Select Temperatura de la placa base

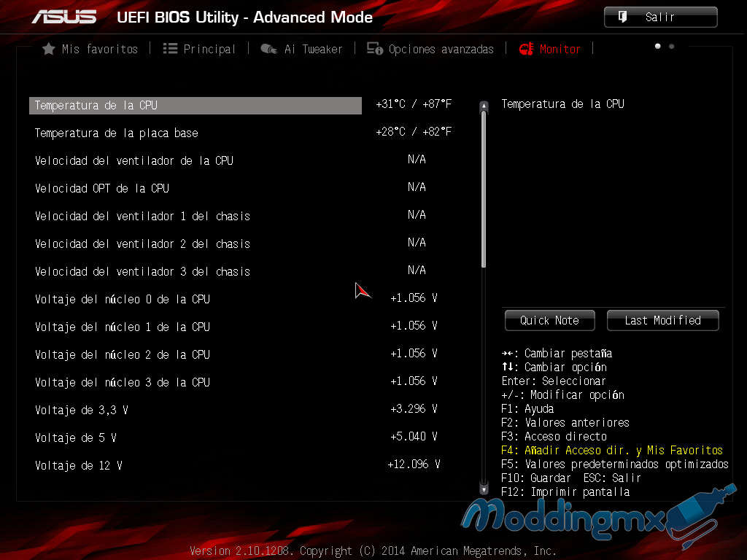click(116, 133)
